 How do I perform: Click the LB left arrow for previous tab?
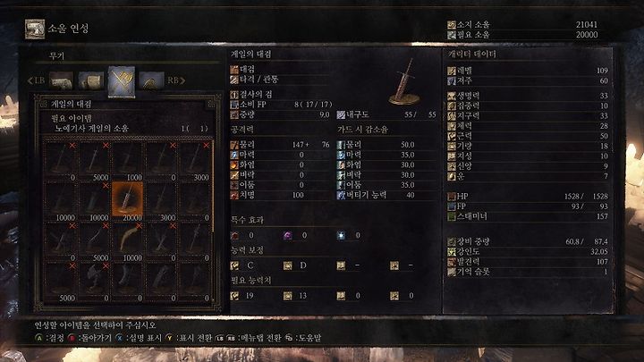36,80
